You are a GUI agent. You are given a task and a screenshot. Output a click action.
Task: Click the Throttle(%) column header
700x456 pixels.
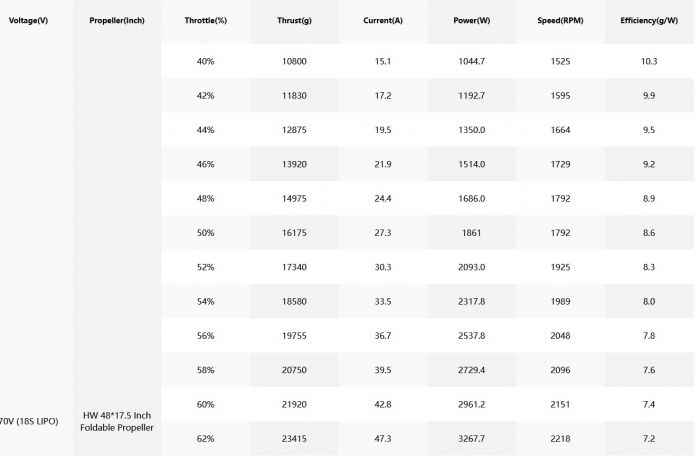point(205,21)
